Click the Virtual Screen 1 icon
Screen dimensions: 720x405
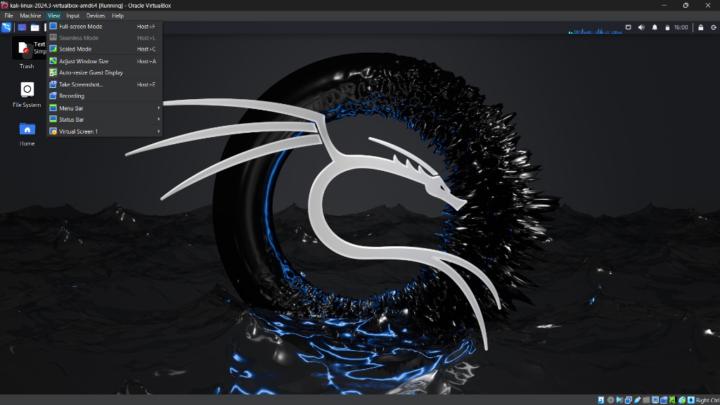point(53,131)
